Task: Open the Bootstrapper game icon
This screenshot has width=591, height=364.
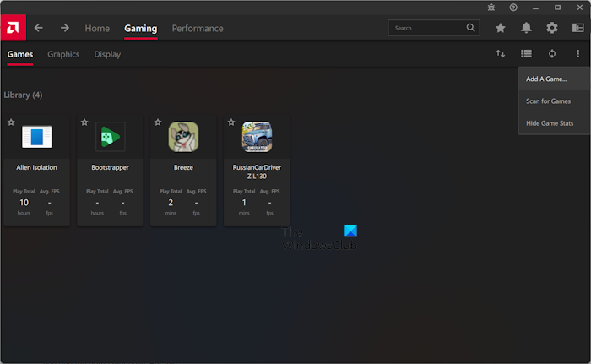Action: 110,137
